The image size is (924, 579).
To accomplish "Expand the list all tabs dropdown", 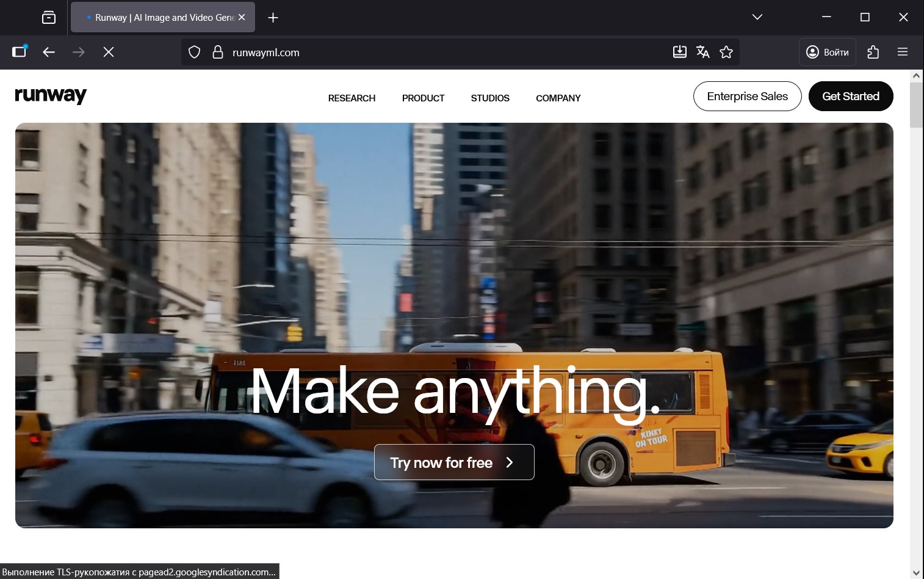I will point(757,17).
